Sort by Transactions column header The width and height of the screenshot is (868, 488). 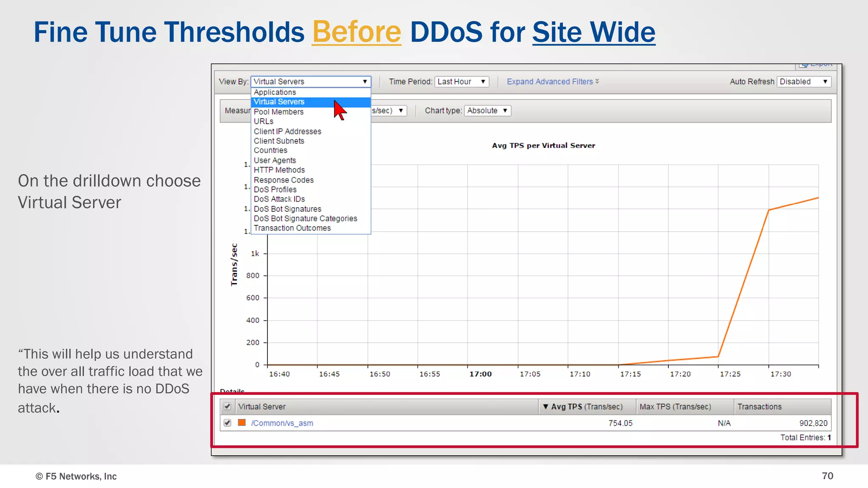coord(782,407)
